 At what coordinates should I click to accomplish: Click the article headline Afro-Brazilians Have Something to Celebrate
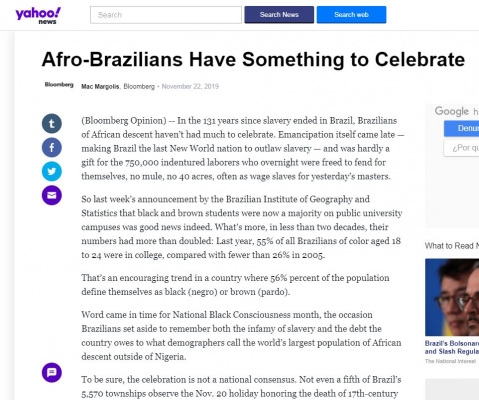(x=253, y=60)
